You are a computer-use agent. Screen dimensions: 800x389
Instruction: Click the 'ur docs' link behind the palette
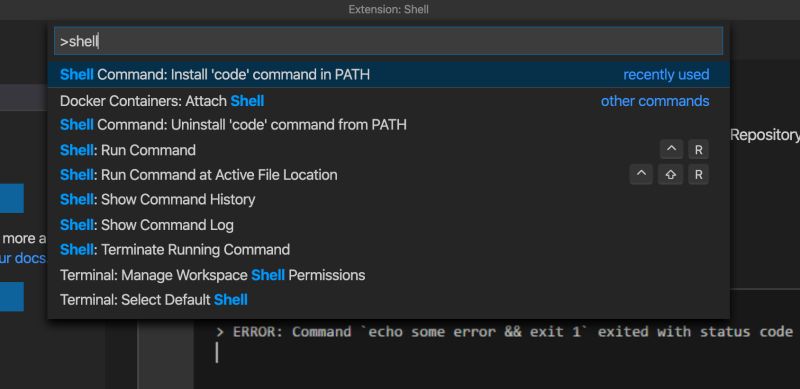[23, 258]
